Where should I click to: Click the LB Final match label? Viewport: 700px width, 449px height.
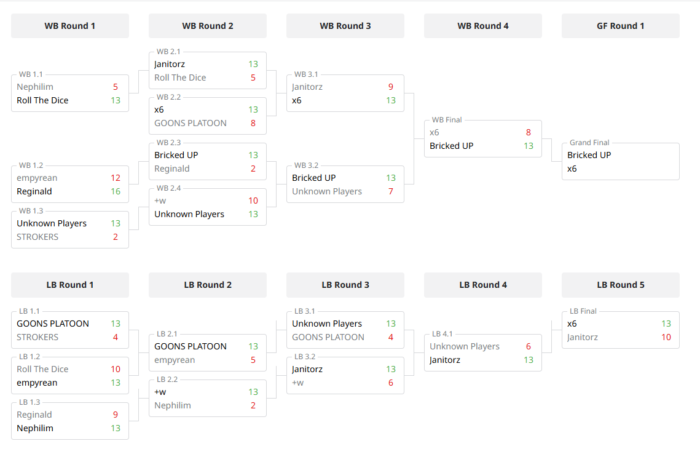[583, 311]
